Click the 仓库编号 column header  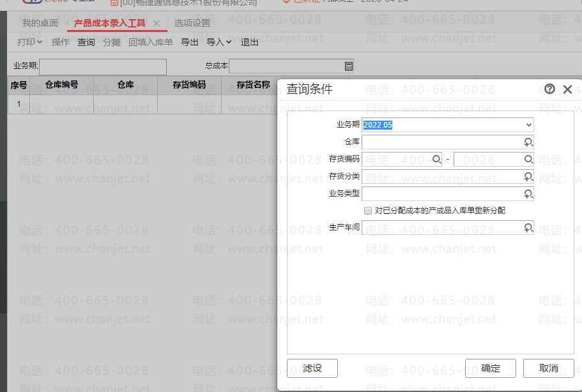click(61, 86)
